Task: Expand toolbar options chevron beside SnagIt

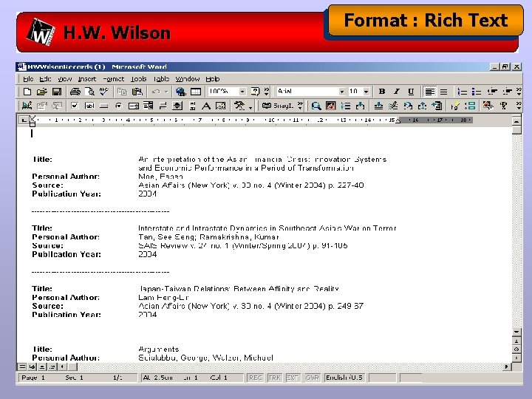Action: tap(300, 106)
